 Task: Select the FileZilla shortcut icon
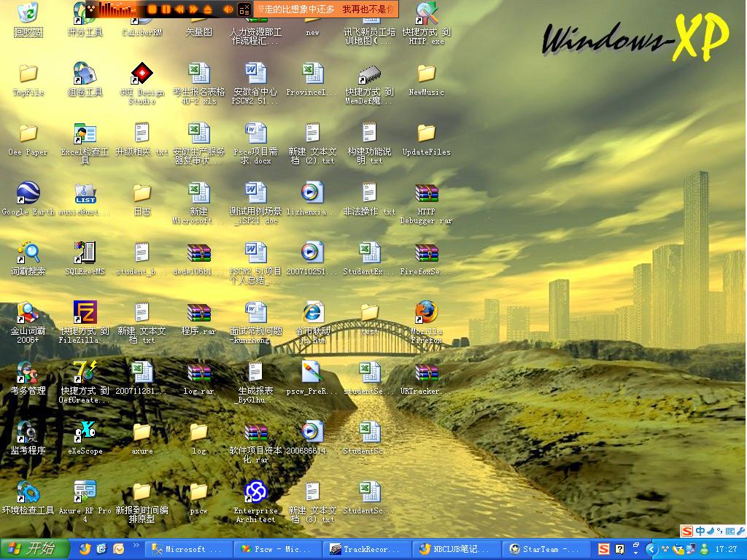pos(85,314)
